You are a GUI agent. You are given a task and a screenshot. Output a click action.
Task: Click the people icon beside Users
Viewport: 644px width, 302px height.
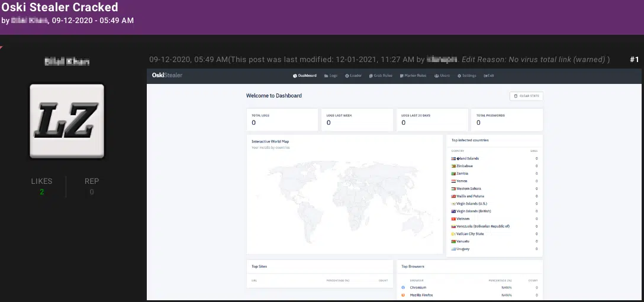pos(437,76)
